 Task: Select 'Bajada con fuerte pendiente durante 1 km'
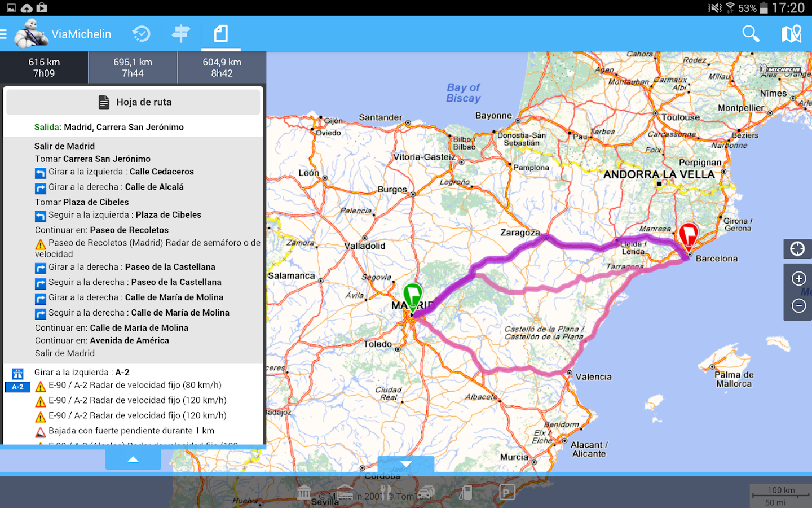pyautogui.click(x=125, y=432)
